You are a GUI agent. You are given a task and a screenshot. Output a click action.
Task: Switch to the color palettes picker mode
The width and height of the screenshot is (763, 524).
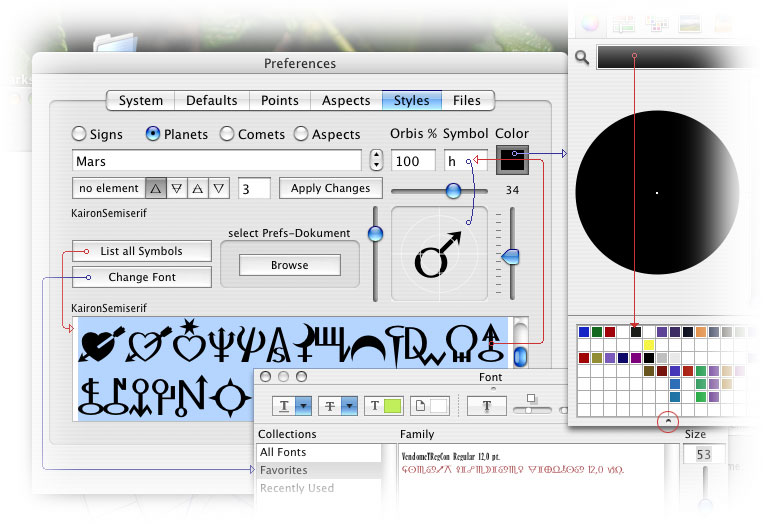pyautogui.click(x=656, y=24)
